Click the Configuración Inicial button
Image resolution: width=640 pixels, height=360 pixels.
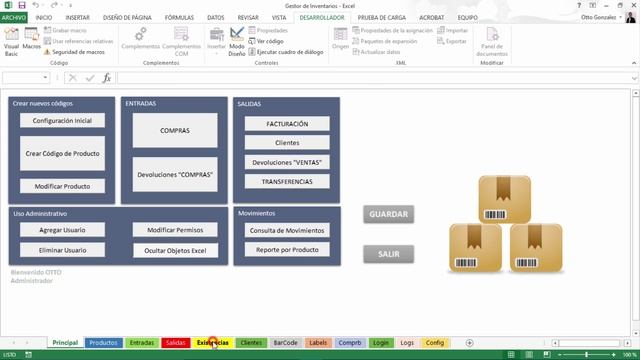click(x=62, y=120)
